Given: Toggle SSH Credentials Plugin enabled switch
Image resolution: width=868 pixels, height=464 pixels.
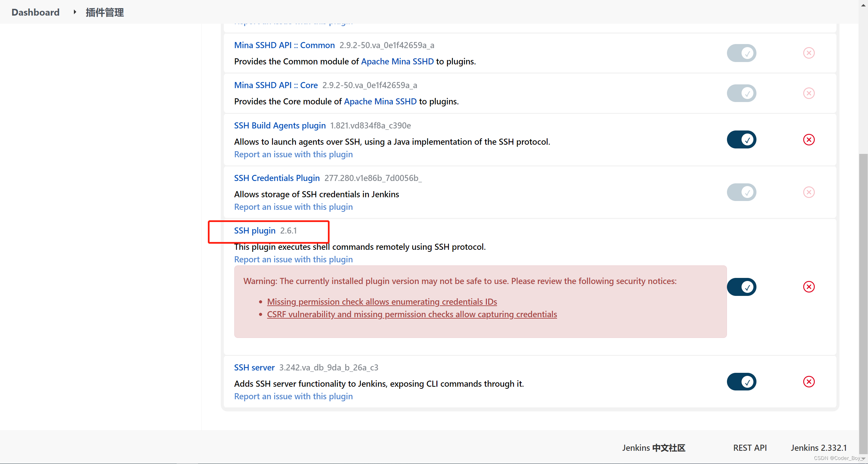Looking at the screenshot, I should (x=742, y=192).
